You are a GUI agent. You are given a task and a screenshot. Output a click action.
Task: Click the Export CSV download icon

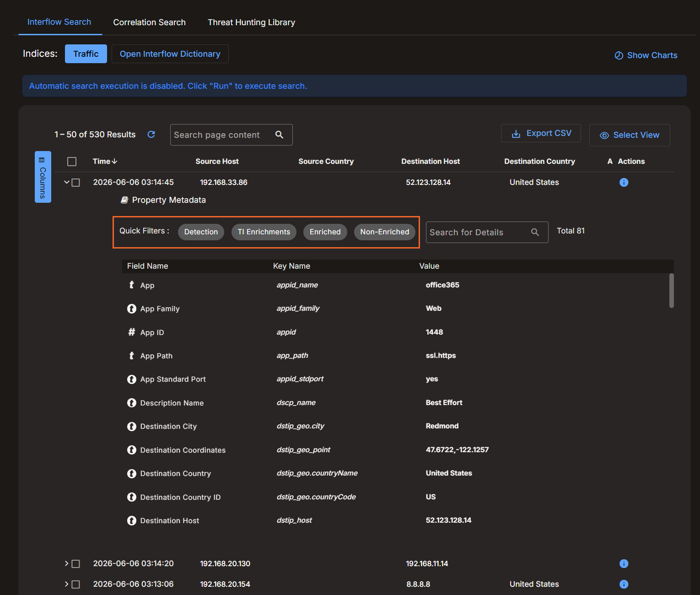[516, 134]
